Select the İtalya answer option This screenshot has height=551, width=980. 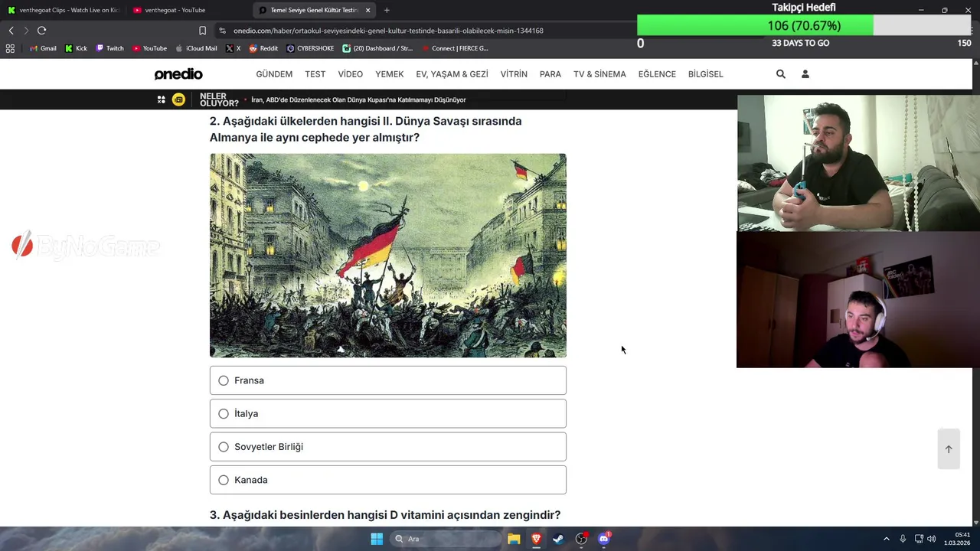pyautogui.click(x=388, y=413)
